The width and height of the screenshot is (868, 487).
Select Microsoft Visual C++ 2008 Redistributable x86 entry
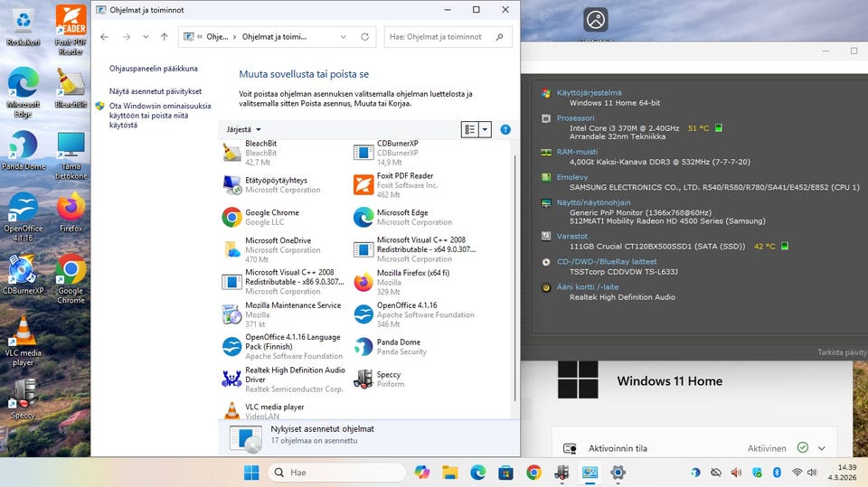pyautogui.click(x=283, y=282)
